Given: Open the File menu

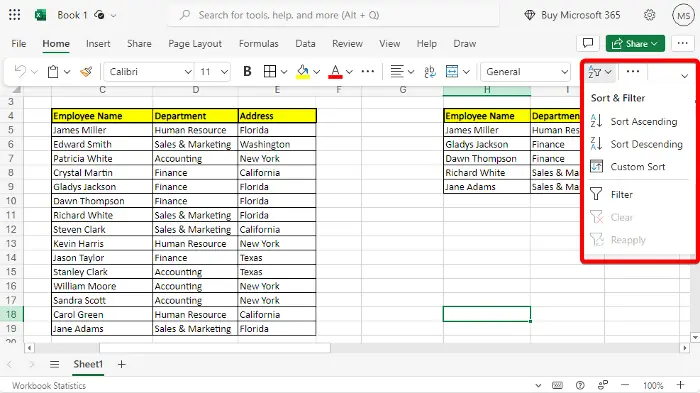Looking at the screenshot, I should [x=18, y=43].
